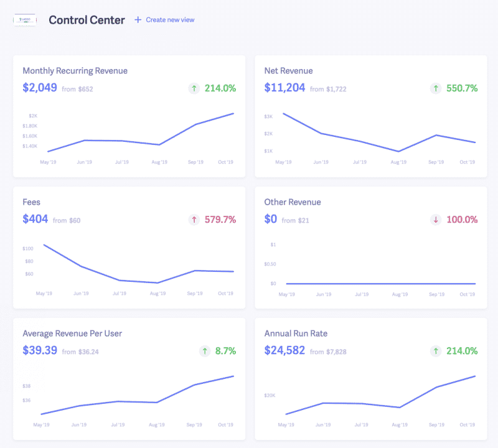Click the Monthly Recurring Revenue line chart

[141, 133]
